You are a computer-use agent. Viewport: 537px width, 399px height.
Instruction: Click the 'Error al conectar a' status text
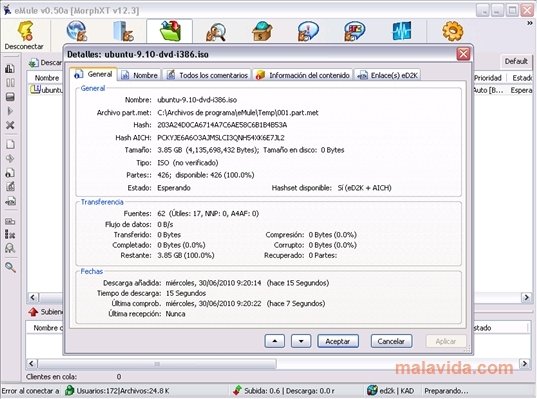(30, 390)
